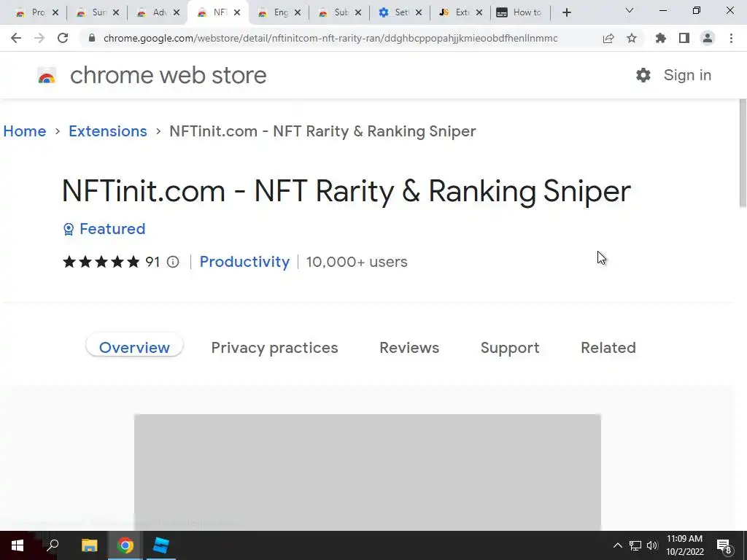Viewport: 747px width, 560px height.
Task: Toggle the browser side panel
Action: 684,38
